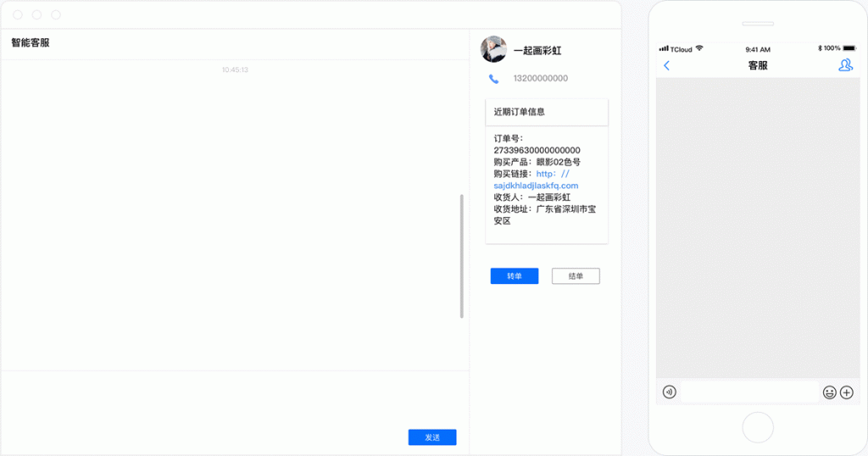Screen dimensions: 868x456
Task: Tap the back arrow in phone header
Action: [666, 65]
